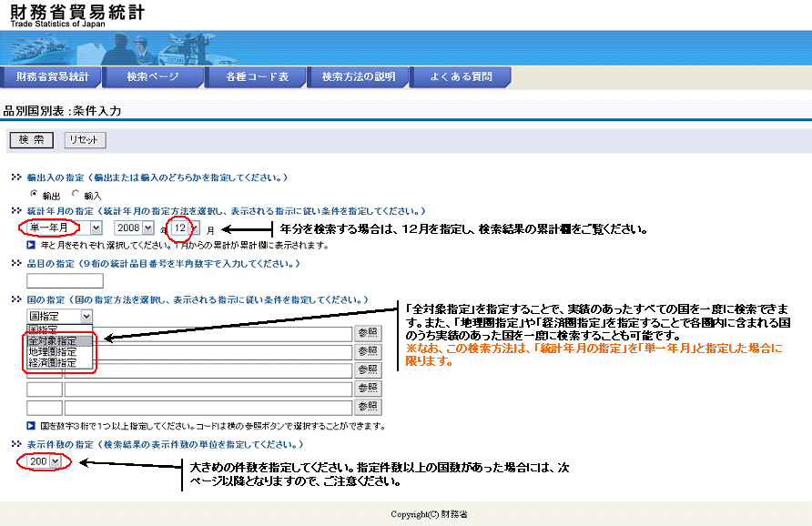Click the first 参照 reference button
The width and height of the screenshot is (812, 526).
coord(368,334)
